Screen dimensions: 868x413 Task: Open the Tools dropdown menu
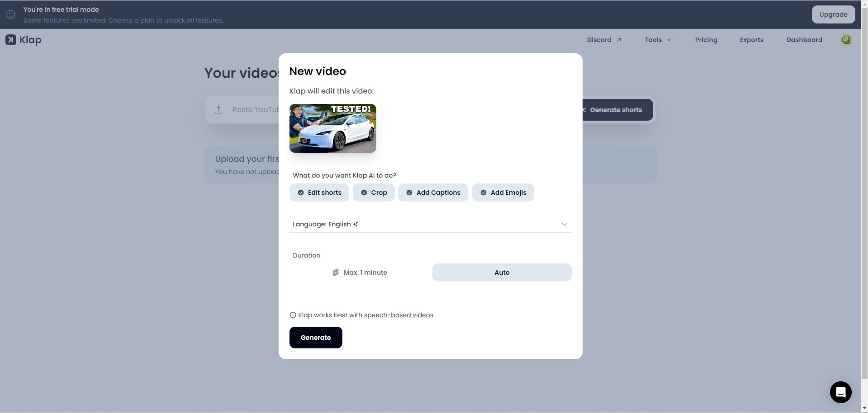pyautogui.click(x=658, y=40)
